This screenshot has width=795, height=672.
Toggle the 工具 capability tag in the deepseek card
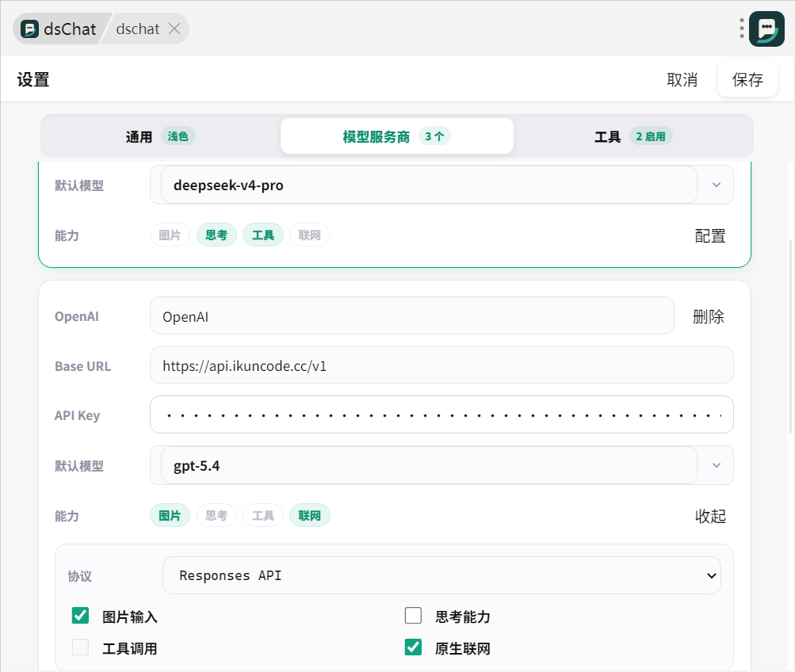pyautogui.click(x=263, y=235)
